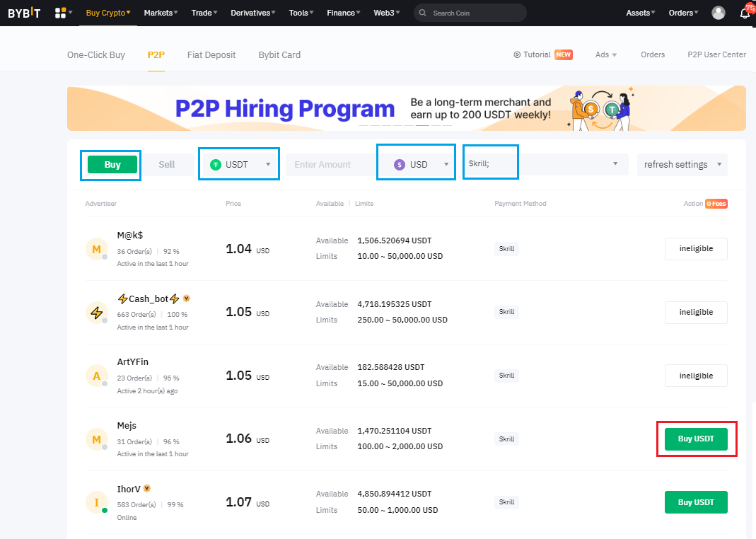Open the Skrill payment method dropdown

point(546,164)
